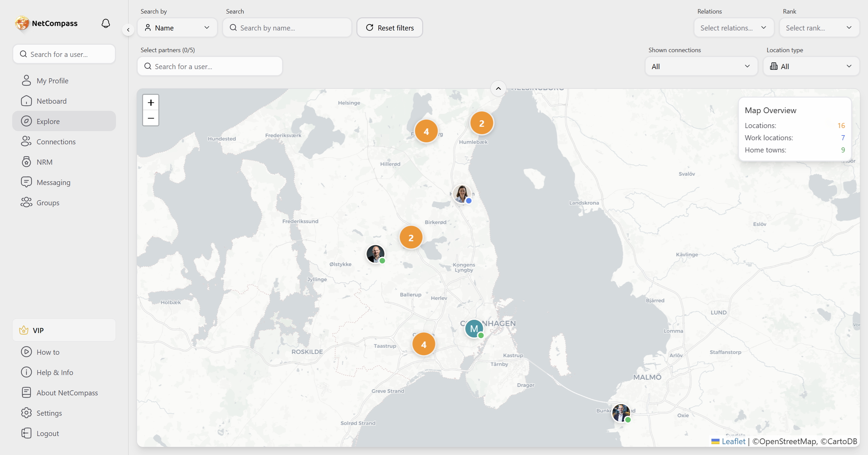The image size is (868, 455).
Task: Open the Select relations dropdown
Action: (x=734, y=27)
